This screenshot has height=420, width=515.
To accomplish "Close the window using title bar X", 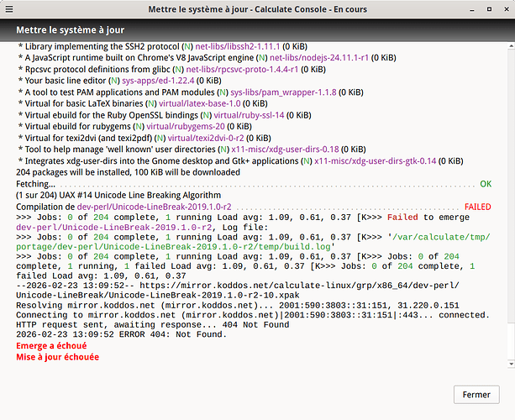I will [x=504, y=9].
